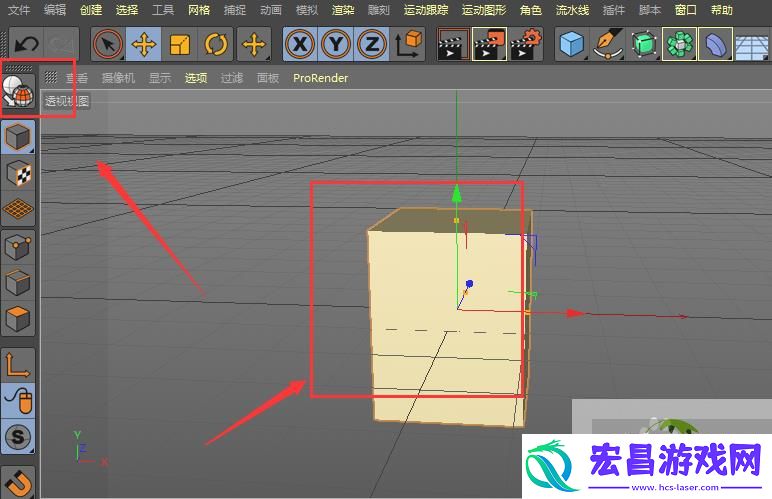Toggle the Z axis lock
Screen dimensions: 772x499
tap(372, 45)
